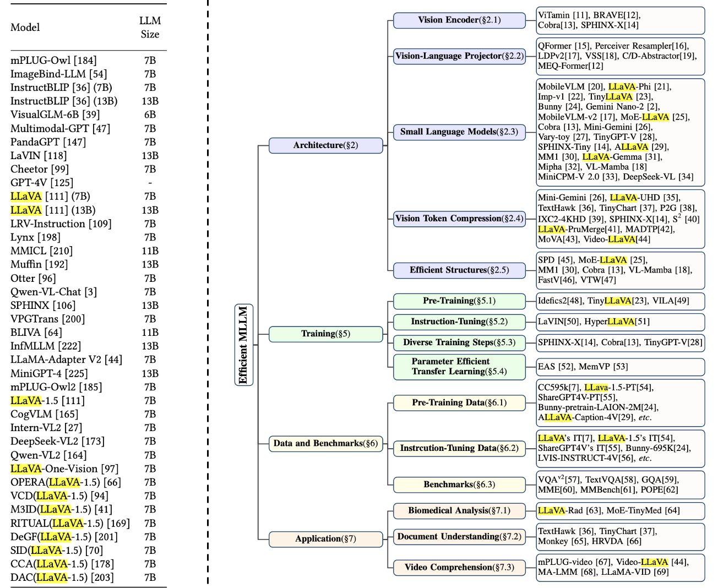Select the "mPLUG-Owl [184]" table row
This screenshot has width=718, height=588.
point(88,60)
